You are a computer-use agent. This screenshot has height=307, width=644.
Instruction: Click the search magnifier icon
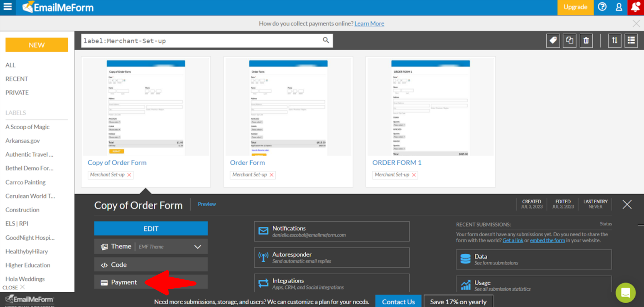[x=326, y=40]
